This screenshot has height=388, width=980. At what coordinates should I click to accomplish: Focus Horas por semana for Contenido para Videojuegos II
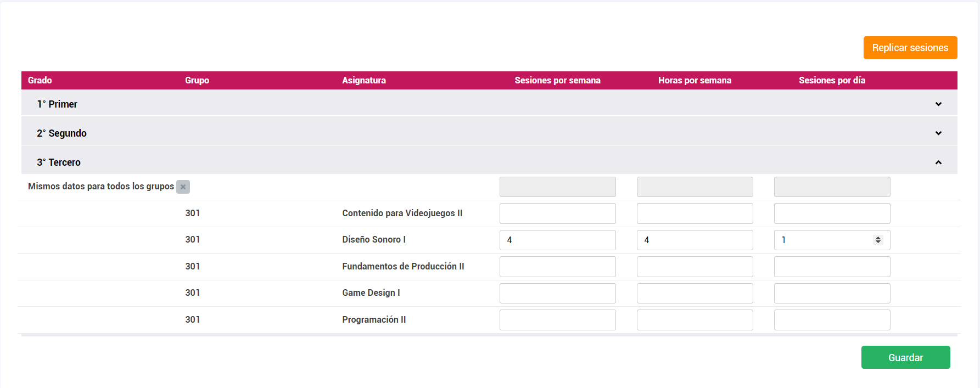695,213
